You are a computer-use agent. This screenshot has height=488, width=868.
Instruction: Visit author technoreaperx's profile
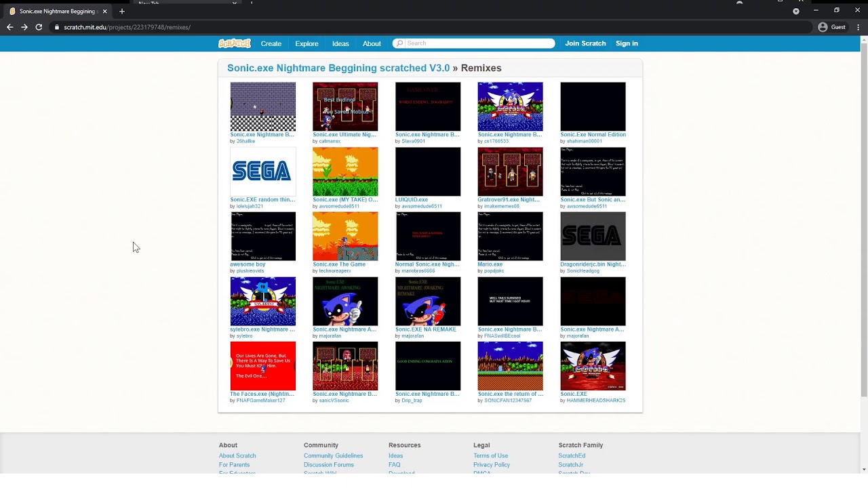[335, 271]
